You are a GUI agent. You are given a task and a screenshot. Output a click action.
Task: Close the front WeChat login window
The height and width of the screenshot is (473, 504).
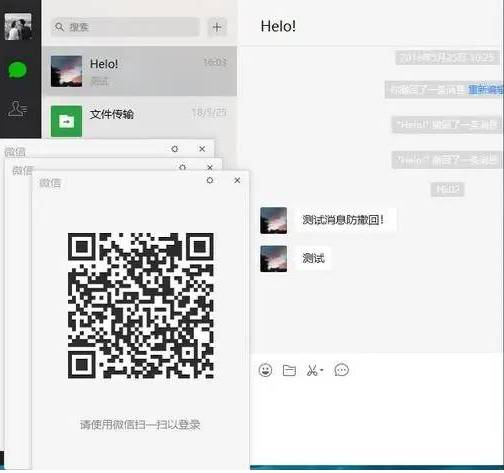pyautogui.click(x=237, y=180)
